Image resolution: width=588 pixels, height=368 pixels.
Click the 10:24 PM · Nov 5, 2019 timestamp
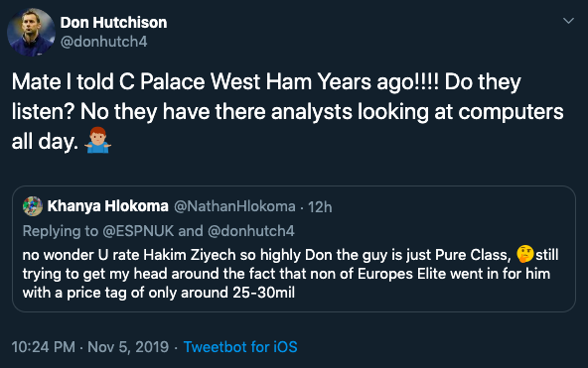tap(90, 347)
